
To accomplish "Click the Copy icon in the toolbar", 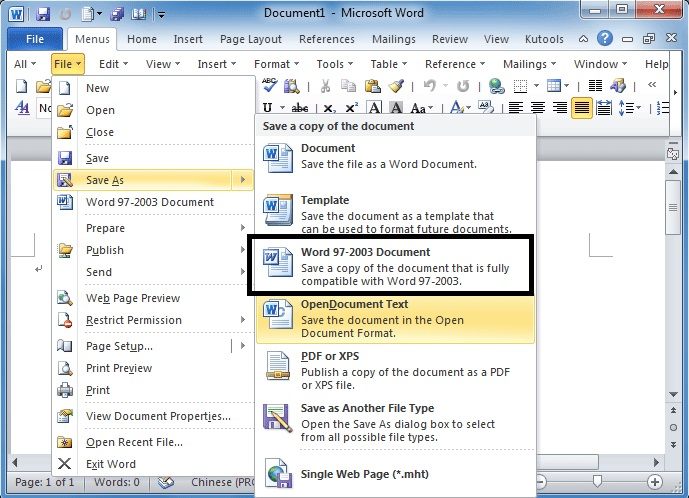I will (348, 86).
